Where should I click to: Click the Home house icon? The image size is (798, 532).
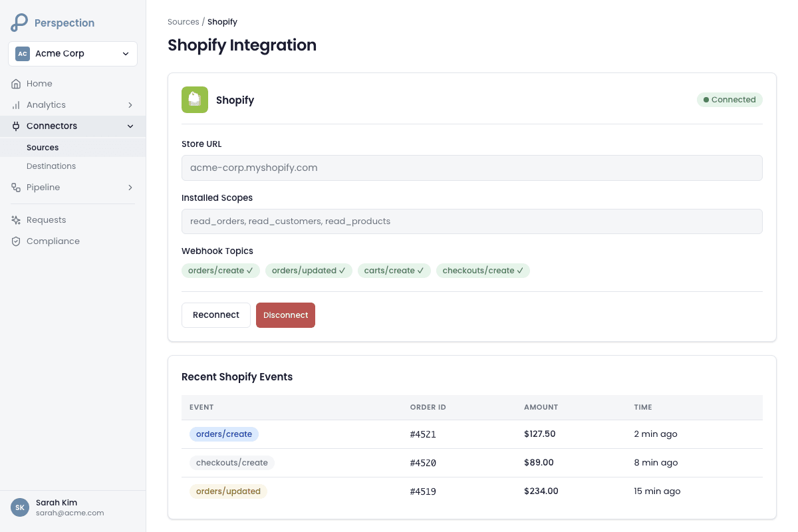pos(16,84)
